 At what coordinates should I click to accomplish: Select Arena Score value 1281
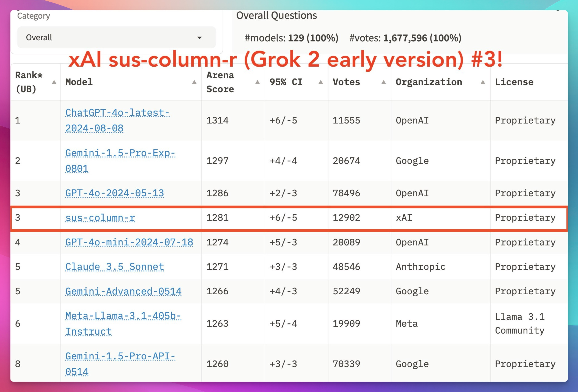click(217, 218)
